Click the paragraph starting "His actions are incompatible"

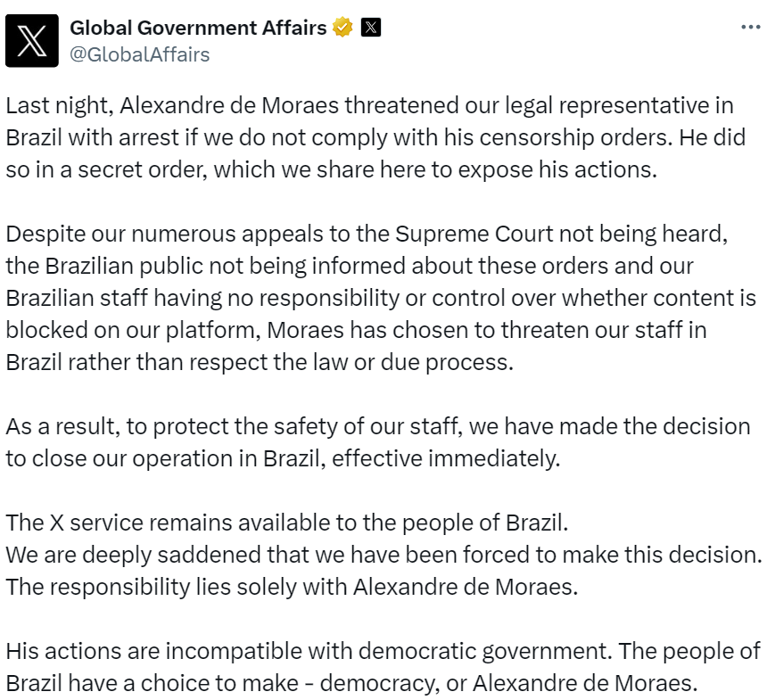click(382, 668)
